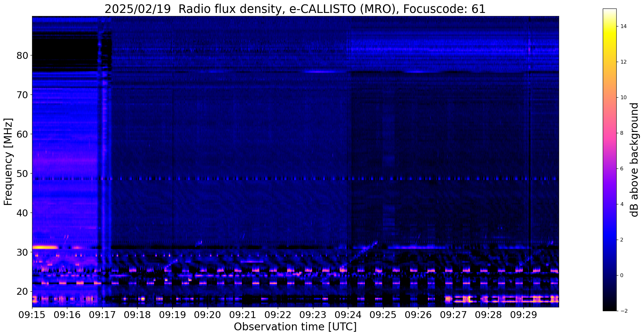Click the 'Frequency [MHz]' axis label
Screen dimensions: 644x336
point(8,162)
